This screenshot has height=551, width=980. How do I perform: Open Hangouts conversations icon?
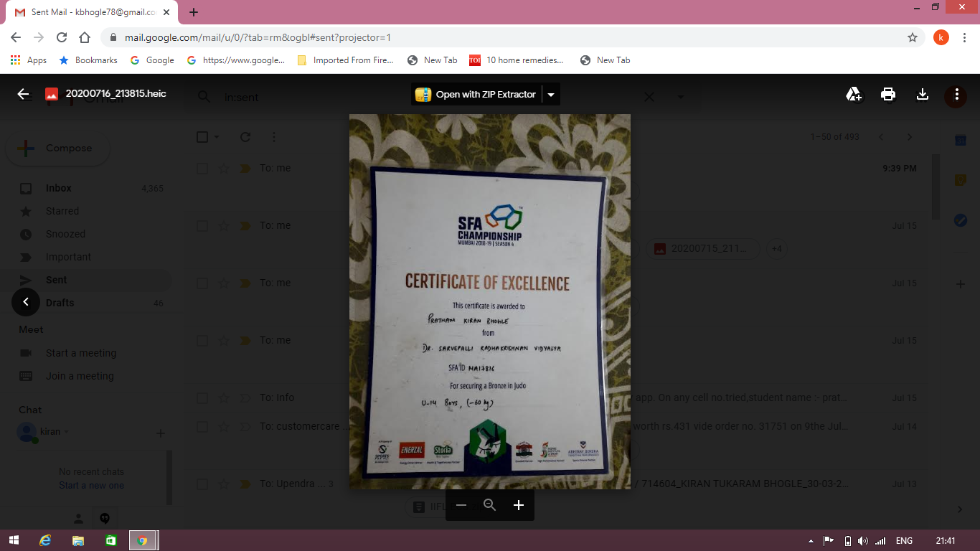pyautogui.click(x=105, y=519)
